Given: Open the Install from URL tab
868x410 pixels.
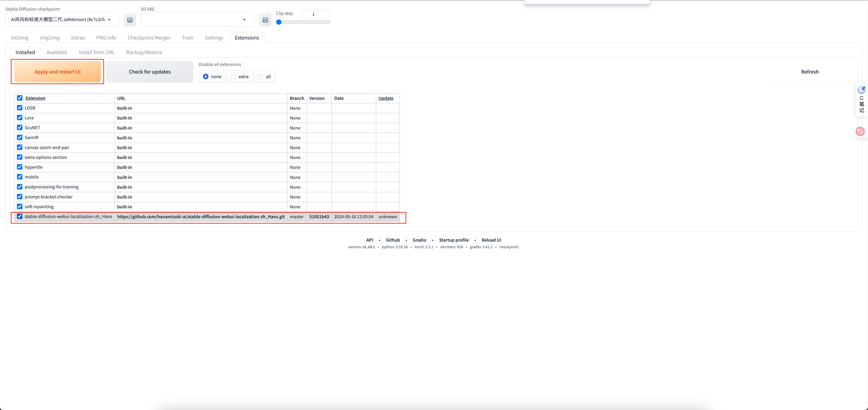Looking at the screenshot, I should (96, 52).
